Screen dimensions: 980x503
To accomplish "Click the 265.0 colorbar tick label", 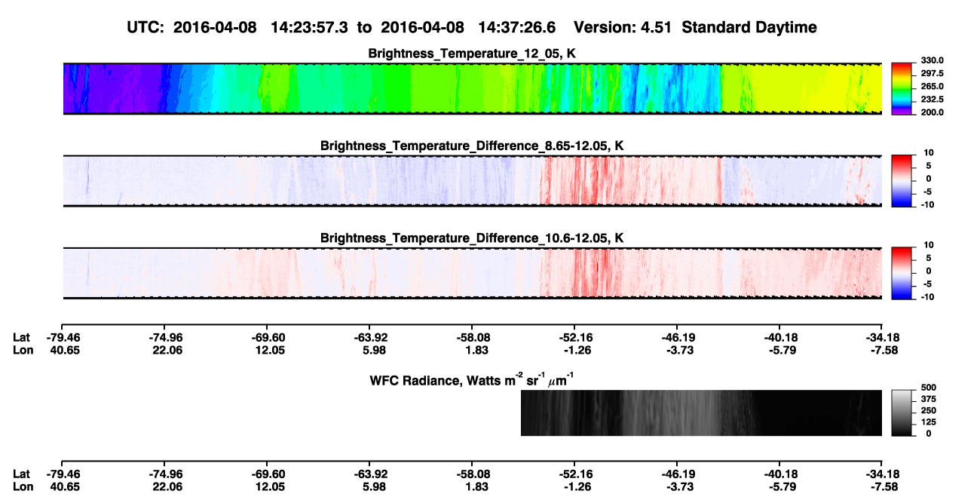I will 931,87.
